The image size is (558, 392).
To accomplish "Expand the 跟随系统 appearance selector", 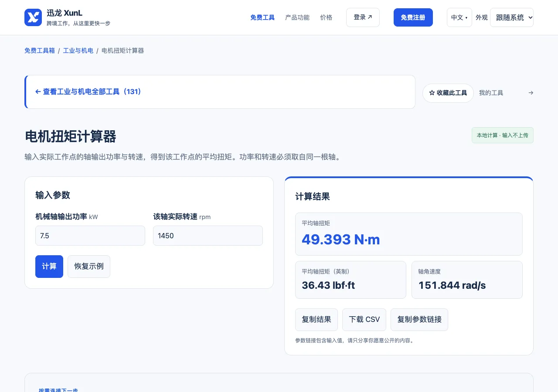I will click(512, 17).
